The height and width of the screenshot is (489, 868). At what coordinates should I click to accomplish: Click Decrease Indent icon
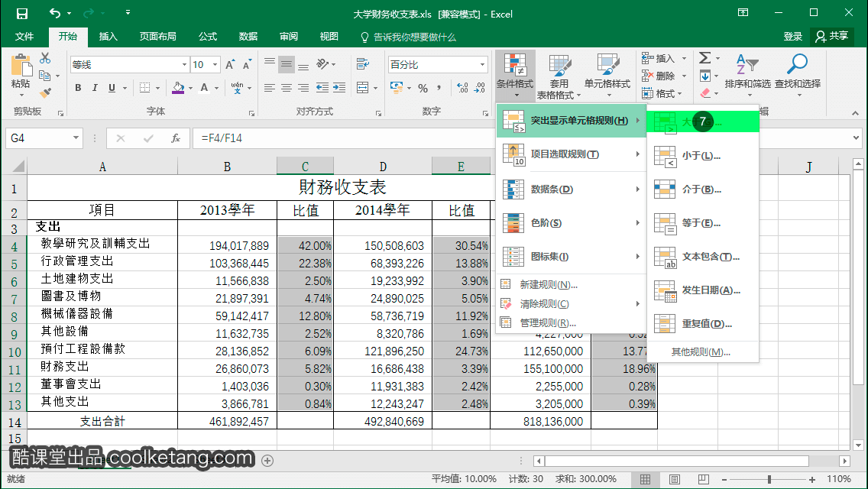322,88
